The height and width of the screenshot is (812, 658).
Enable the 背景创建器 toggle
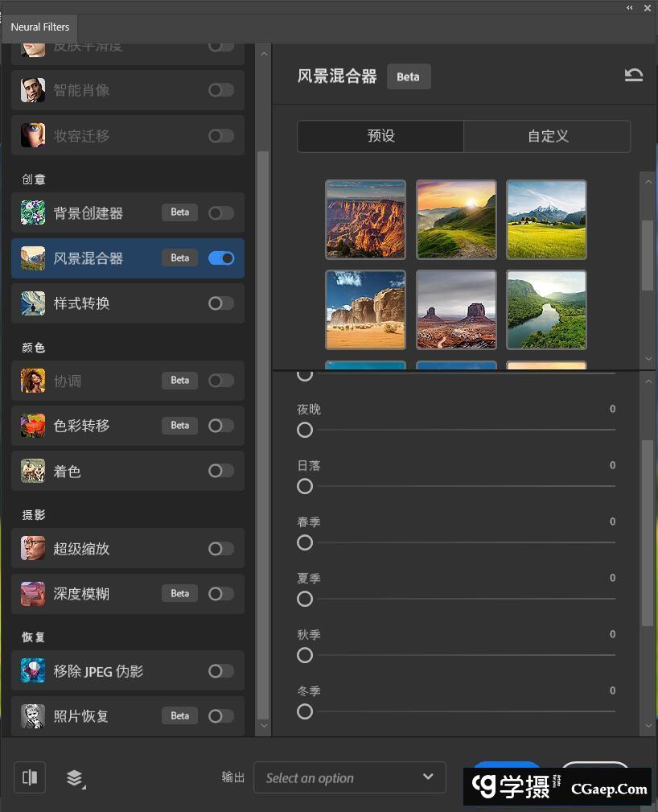[221, 212]
